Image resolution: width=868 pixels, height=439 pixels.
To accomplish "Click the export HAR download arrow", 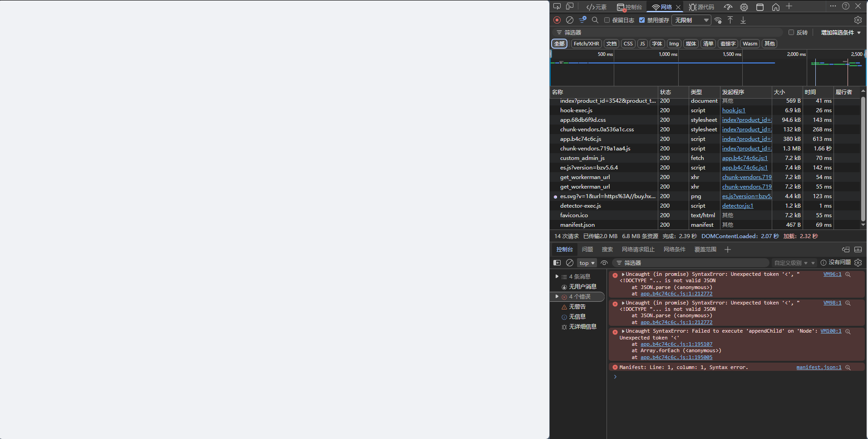I will [743, 20].
